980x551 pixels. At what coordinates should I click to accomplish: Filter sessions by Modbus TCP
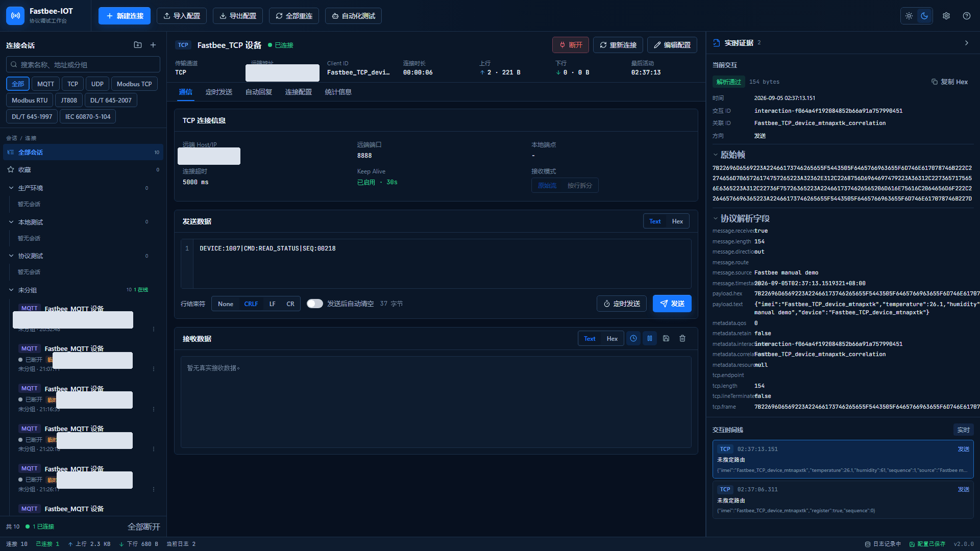point(134,84)
